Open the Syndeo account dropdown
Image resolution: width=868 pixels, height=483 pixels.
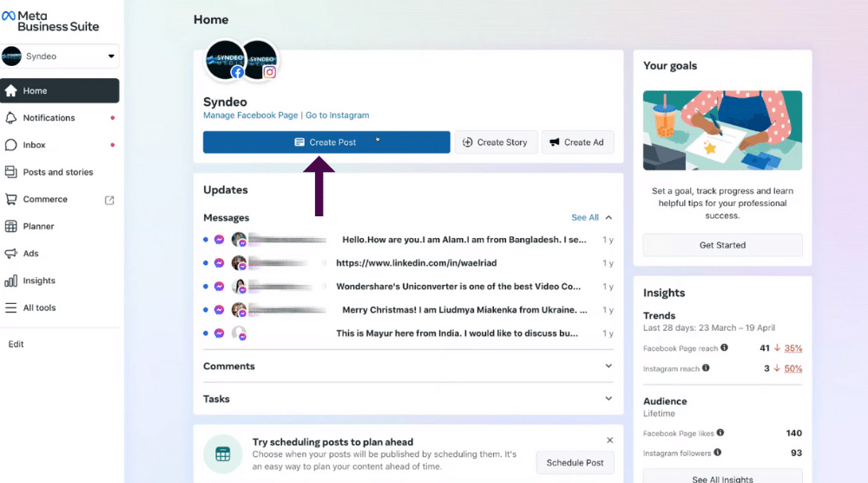(x=60, y=56)
